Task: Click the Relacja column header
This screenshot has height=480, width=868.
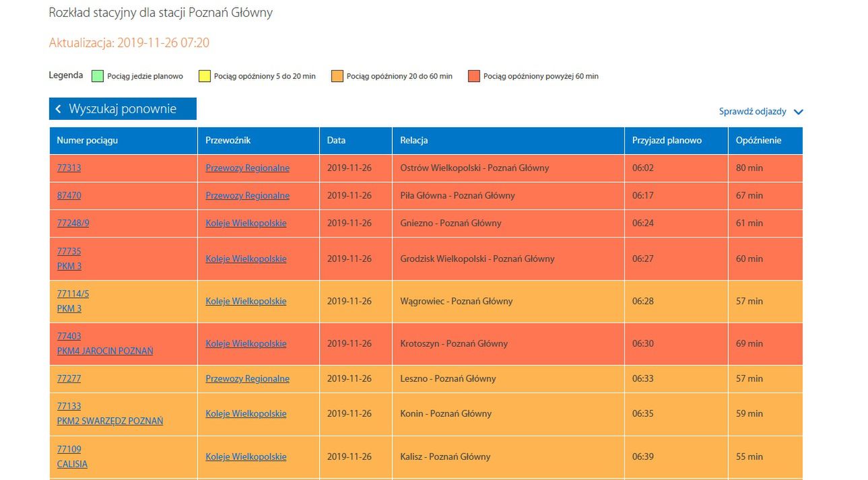Action: click(x=508, y=141)
